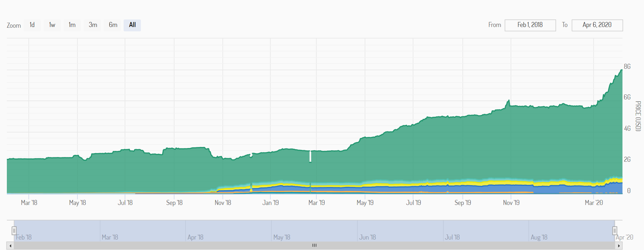Viewport: 644px width, 250px height.
Task: Click the Jul '18 axis label
Action: tap(125, 203)
